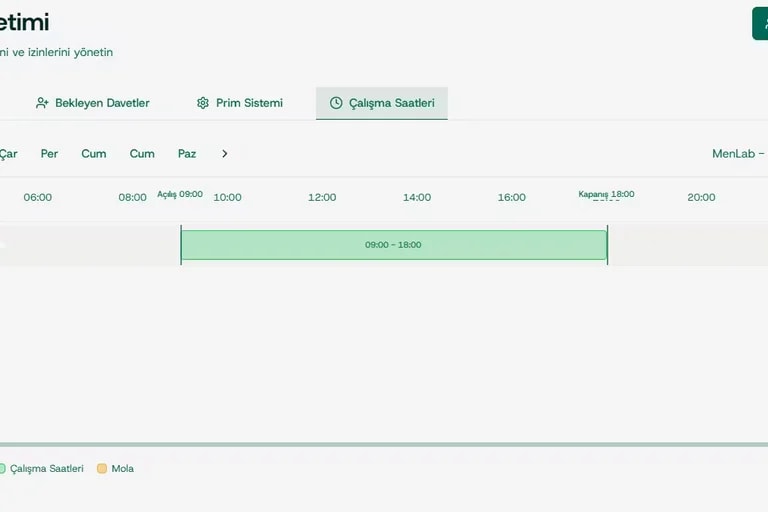
Task: Click the dark green button in top-right corner
Action: point(760,23)
